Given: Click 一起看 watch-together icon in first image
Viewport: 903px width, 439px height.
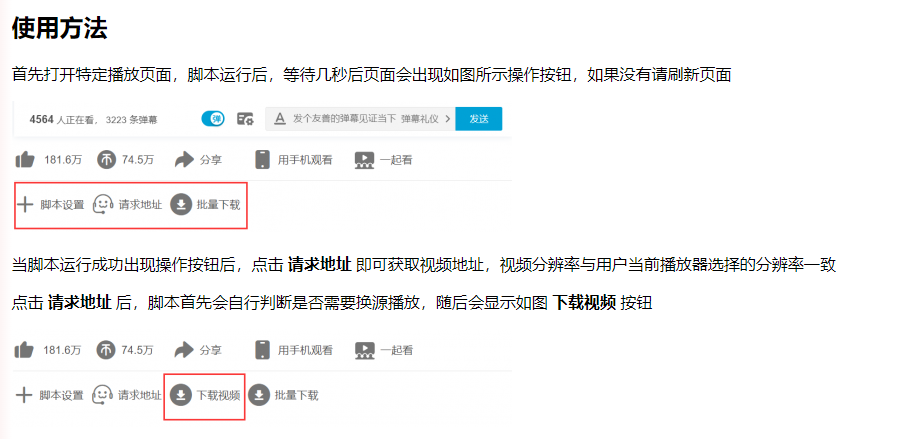Looking at the screenshot, I should (x=364, y=160).
